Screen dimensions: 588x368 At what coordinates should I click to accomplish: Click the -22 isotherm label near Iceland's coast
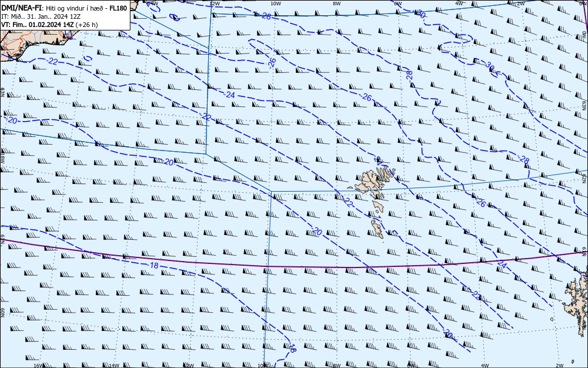point(52,62)
